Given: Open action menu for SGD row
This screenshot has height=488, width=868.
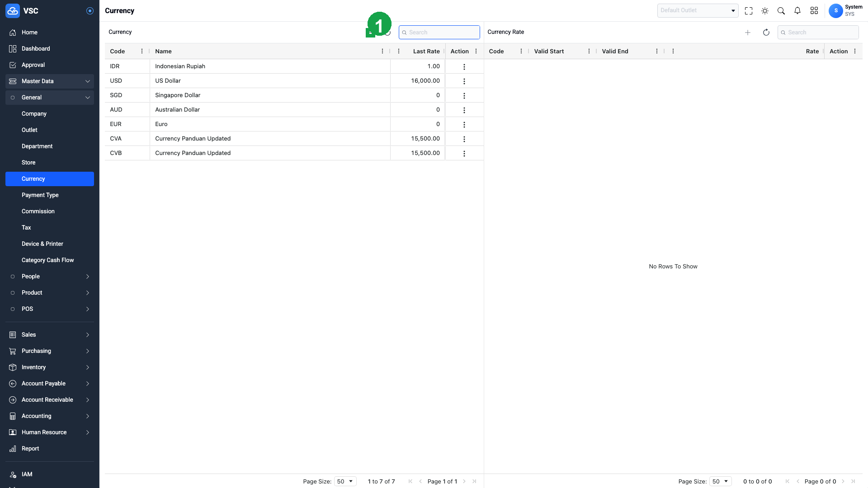Looking at the screenshot, I should click(464, 96).
